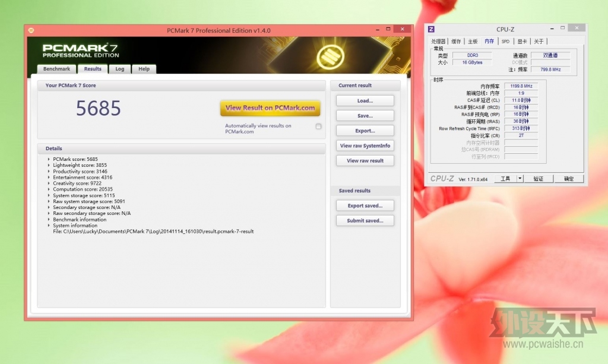The width and height of the screenshot is (608, 364).
Task: Click View Result on PCMark.com button
Action: click(270, 108)
